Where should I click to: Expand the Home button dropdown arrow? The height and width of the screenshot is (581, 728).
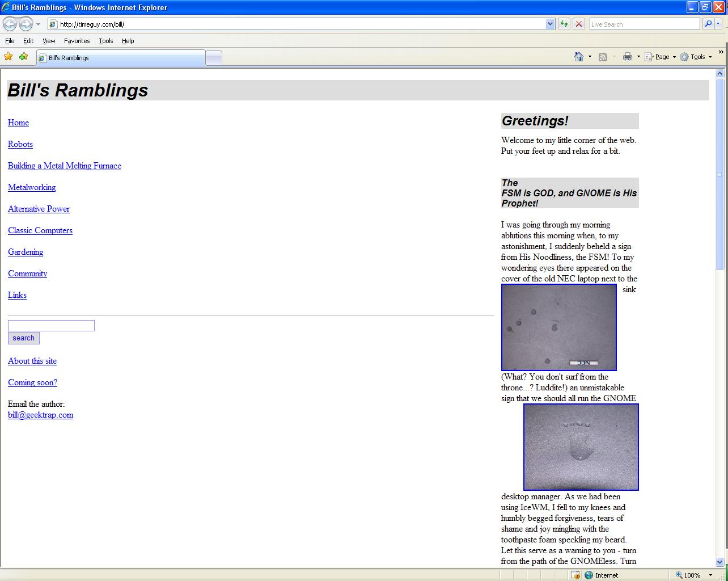pyautogui.click(x=590, y=57)
